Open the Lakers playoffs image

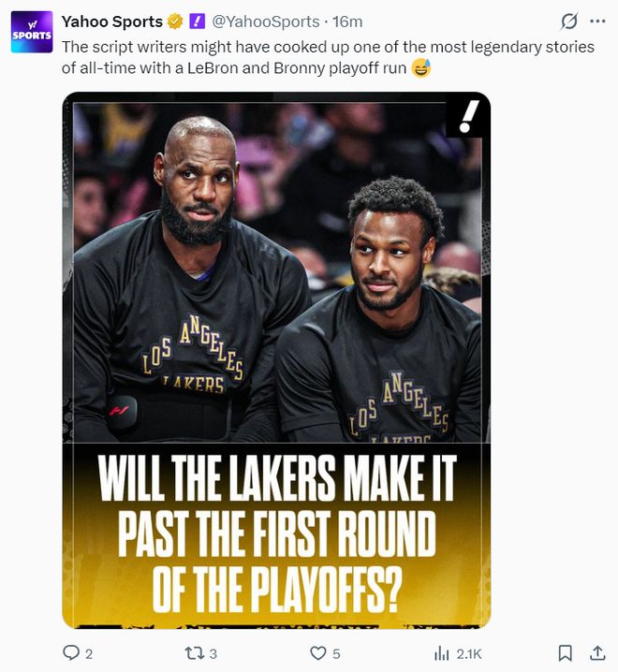click(x=276, y=360)
